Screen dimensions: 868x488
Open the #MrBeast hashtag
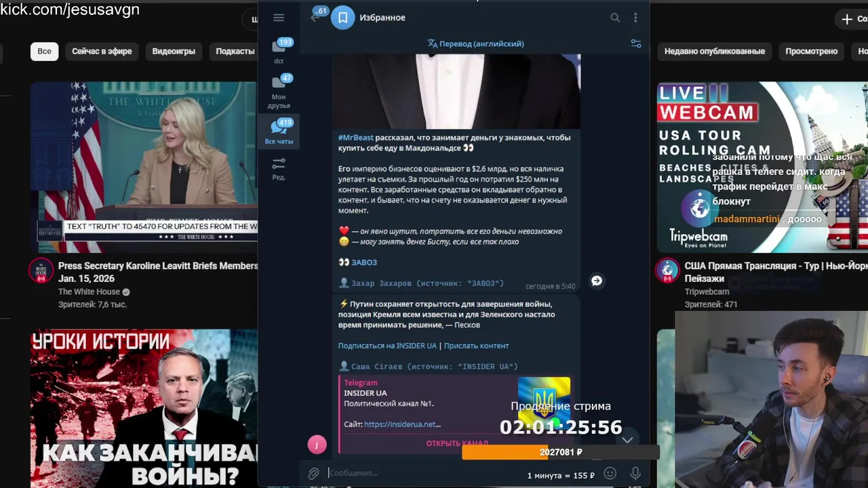tap(355, 138)
